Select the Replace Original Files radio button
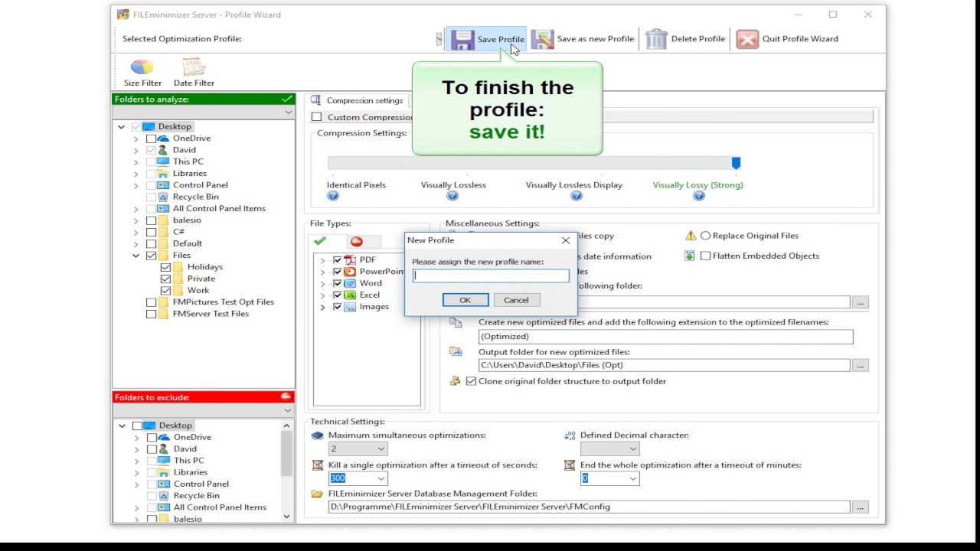Viewport: 980px width, 551px height. 706,236
